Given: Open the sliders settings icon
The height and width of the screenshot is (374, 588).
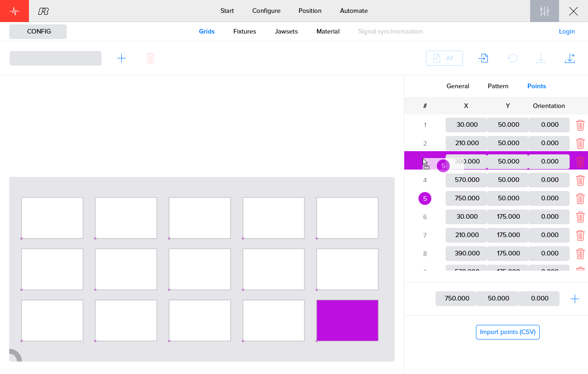Looking at the screenshot, I should click(544, 11).
